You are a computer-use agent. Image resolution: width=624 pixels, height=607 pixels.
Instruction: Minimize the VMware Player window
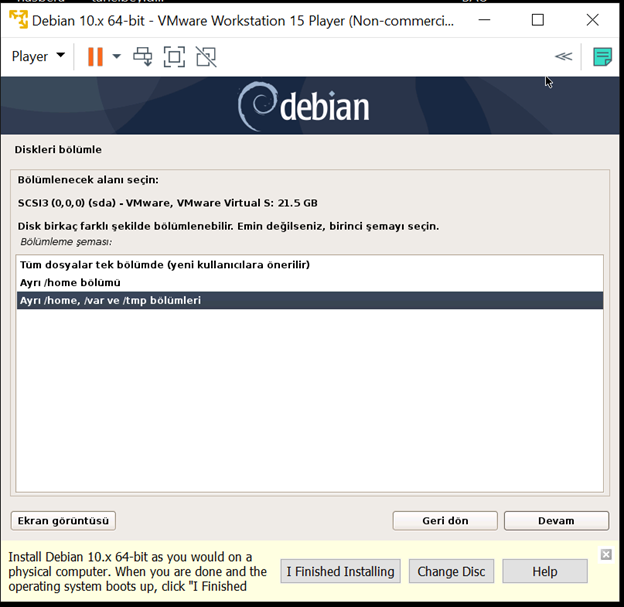pos(484,20)
